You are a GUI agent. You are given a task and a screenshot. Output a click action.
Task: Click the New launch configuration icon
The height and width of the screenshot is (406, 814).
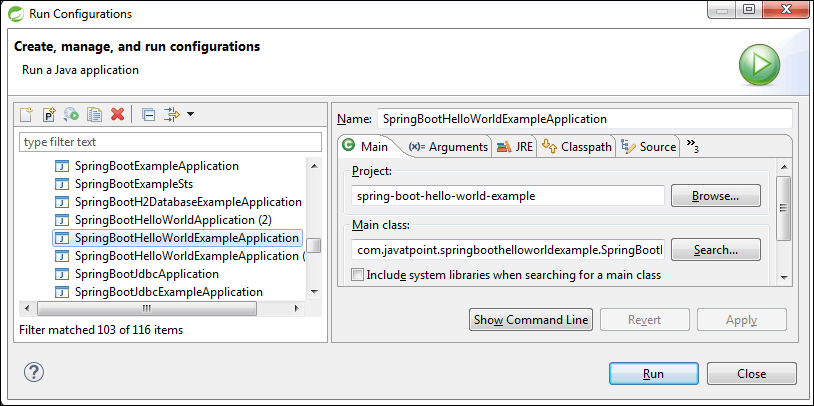tap(27, 115)
